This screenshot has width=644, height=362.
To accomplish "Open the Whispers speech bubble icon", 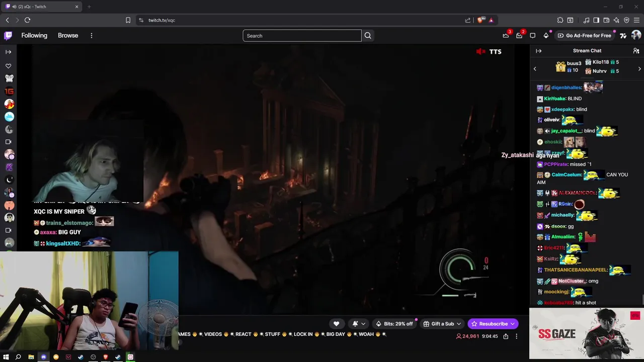I will point(533,36).
